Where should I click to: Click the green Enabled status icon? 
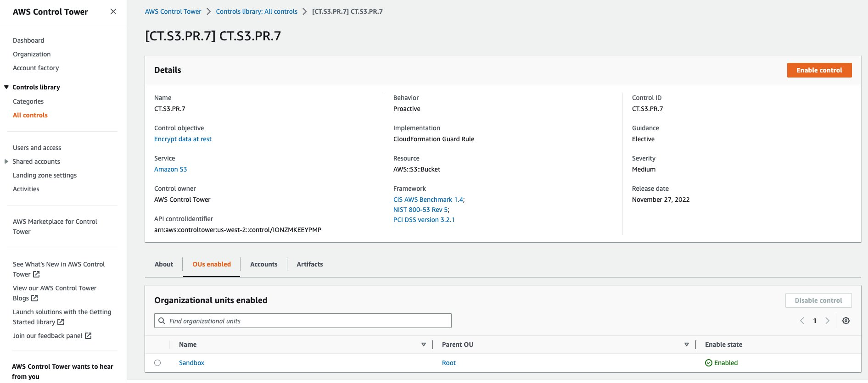pyautogui.click(x=709, y=363)
